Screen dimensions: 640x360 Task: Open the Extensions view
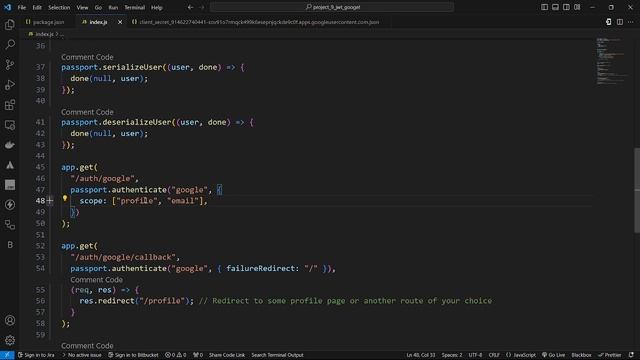10,105
